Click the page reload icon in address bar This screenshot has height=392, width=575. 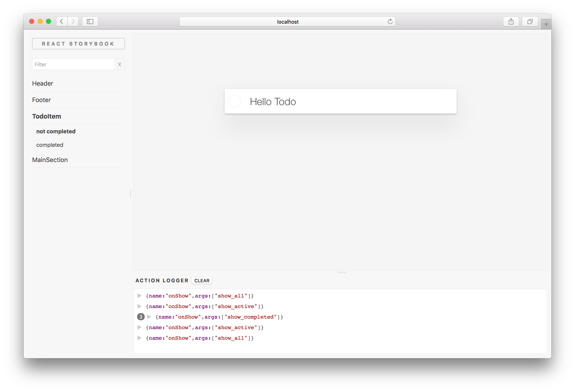[x=390, y=22]
